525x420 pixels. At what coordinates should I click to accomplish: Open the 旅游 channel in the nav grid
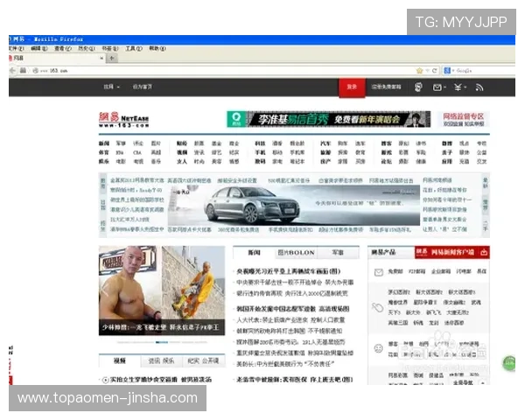click(x=325, y=152)
